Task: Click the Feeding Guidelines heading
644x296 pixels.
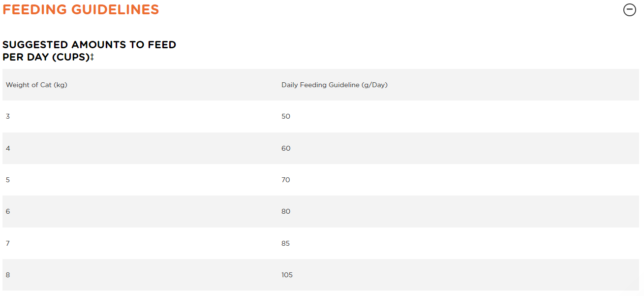Action: pyautogui.click(x=81, y=9)
